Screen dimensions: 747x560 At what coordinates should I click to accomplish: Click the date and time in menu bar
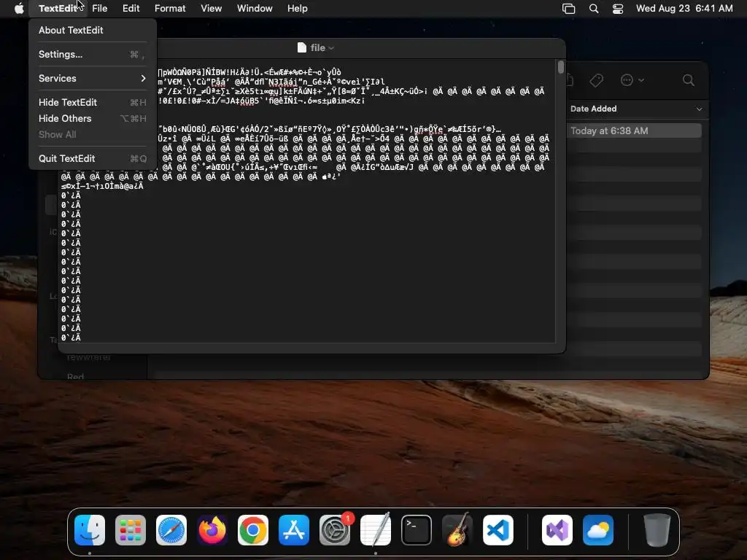(684, 9)
